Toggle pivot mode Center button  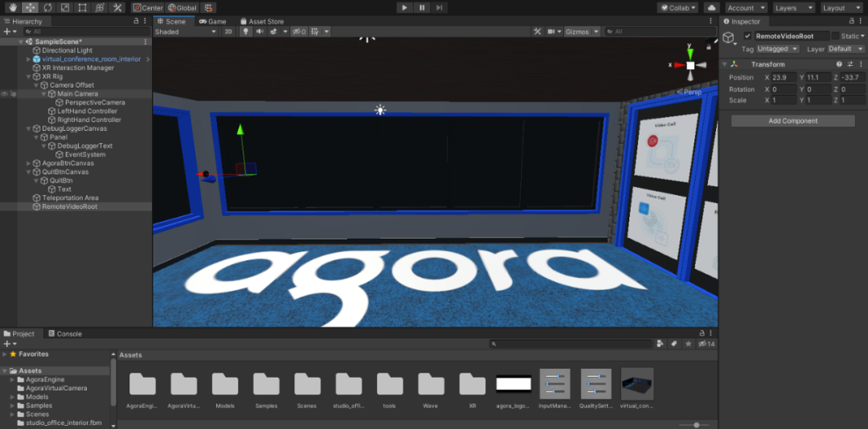point(148,8)
